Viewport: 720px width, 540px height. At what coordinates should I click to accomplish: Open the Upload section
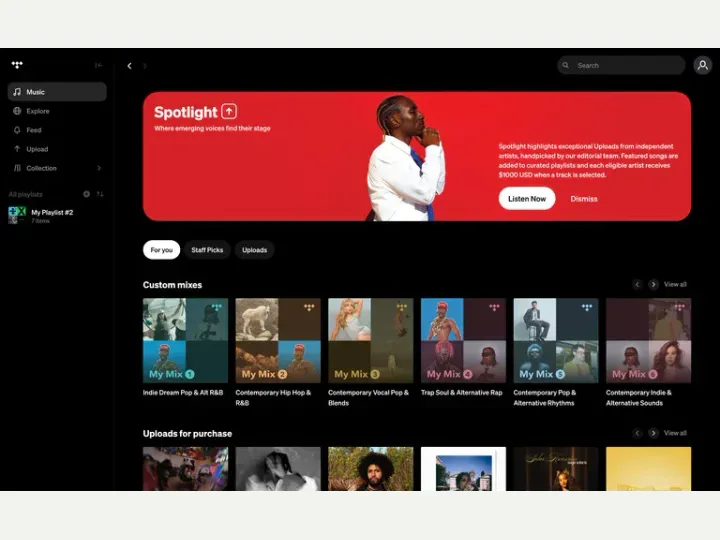coord(57,149)
